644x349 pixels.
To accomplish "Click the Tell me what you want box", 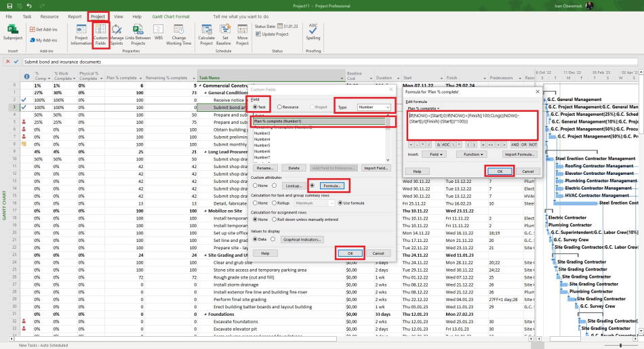I will [241, 16].
